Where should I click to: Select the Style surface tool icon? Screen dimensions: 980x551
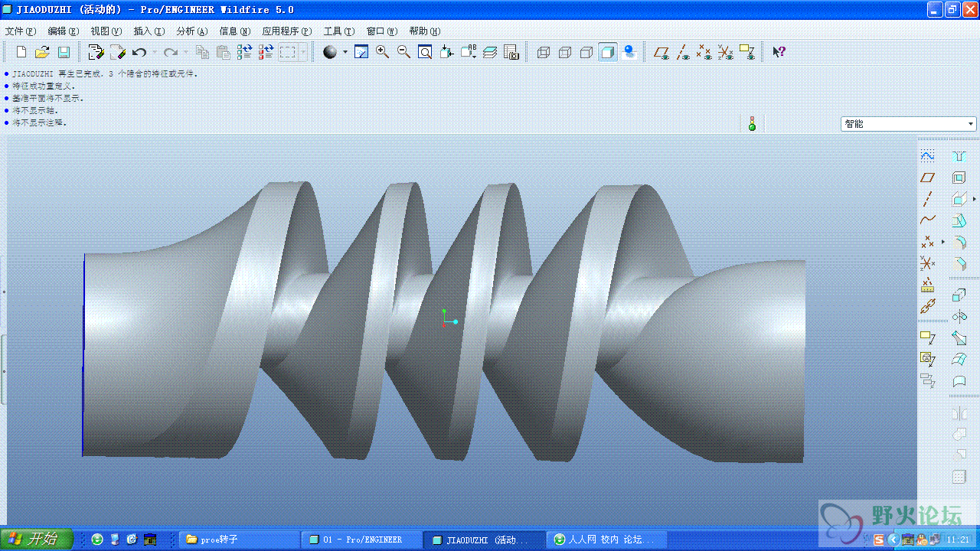click(959, 380)
